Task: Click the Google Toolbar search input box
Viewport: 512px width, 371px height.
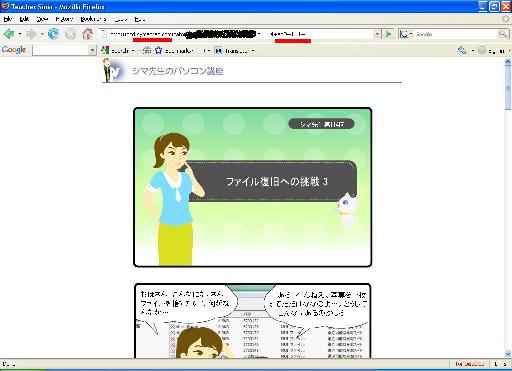Action: [61, 51]
